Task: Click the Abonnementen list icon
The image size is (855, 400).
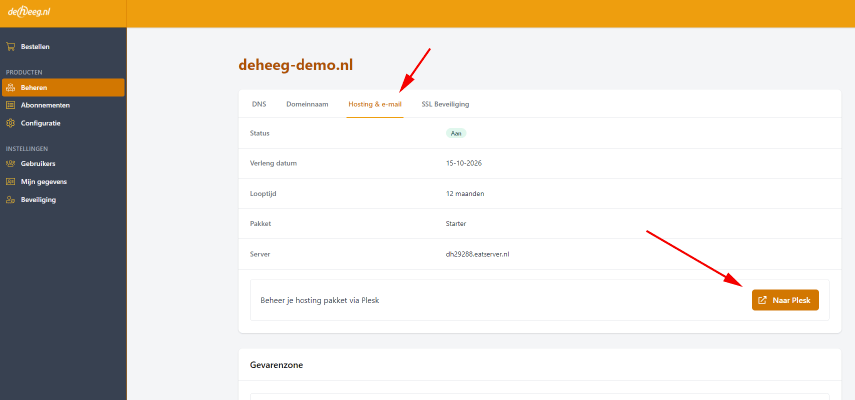Action: pos(10,105)
